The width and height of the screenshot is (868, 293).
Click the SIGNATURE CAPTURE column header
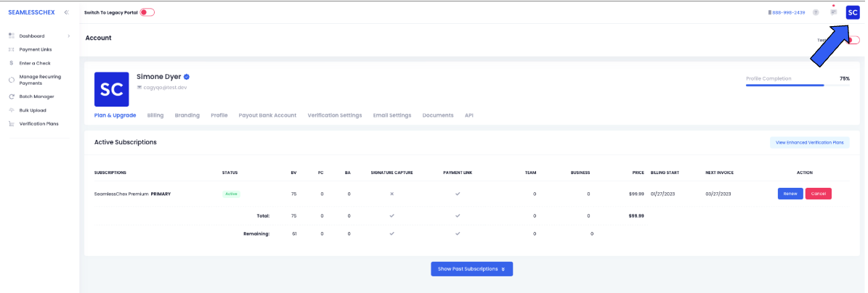tap(392, 173)
